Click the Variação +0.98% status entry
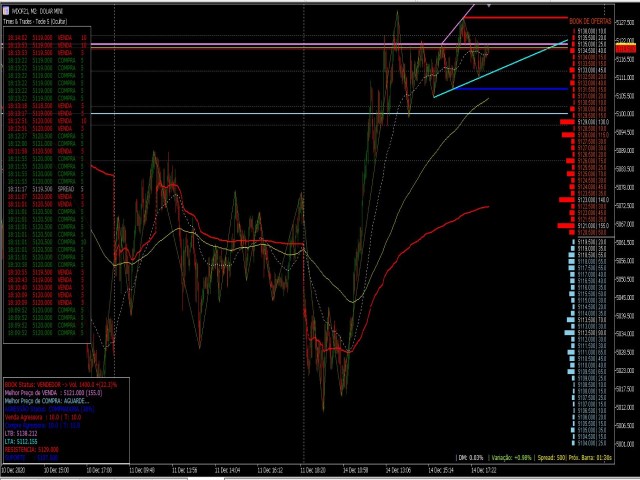This screenshot has width=640, height=480. (512, 458)
